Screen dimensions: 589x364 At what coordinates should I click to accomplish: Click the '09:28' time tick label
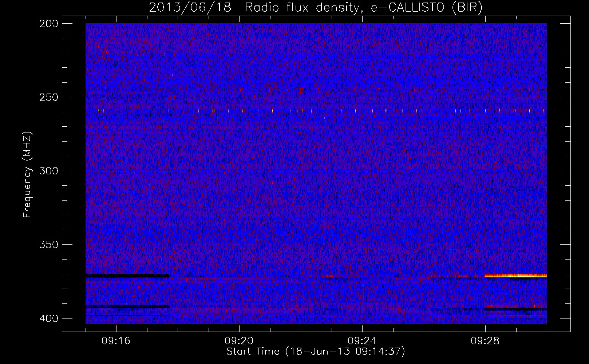coord(485,341)
